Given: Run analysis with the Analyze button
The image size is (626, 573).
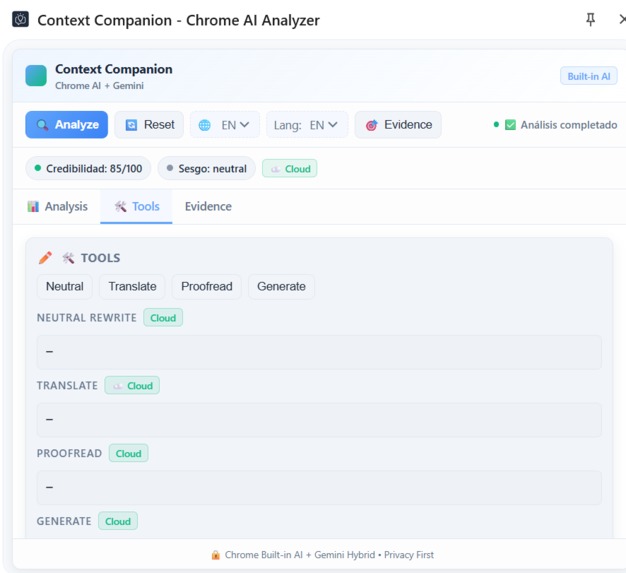Looking at the screenshot, I should coord(67,125).
